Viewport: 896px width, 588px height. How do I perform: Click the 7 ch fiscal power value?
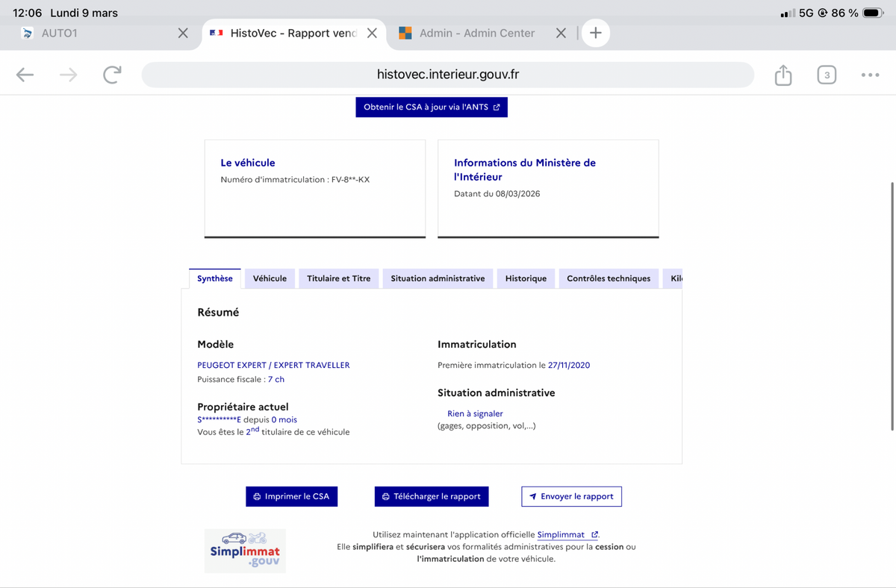[276, 379]
